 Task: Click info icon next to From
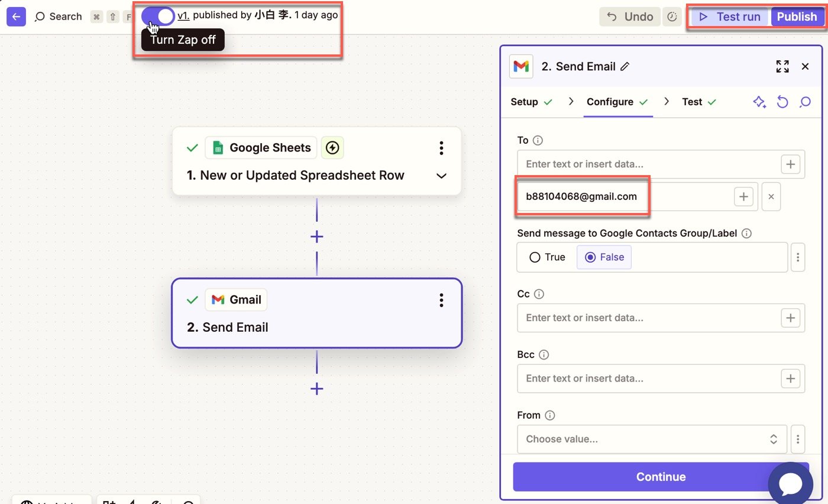[x=550, y=416]
